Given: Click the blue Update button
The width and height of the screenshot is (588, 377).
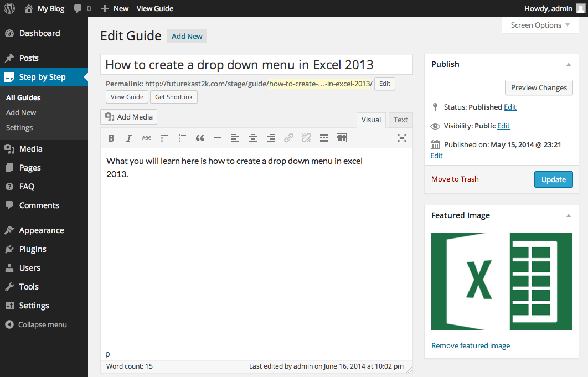Looking at the screenshot, I should [554, 179].
